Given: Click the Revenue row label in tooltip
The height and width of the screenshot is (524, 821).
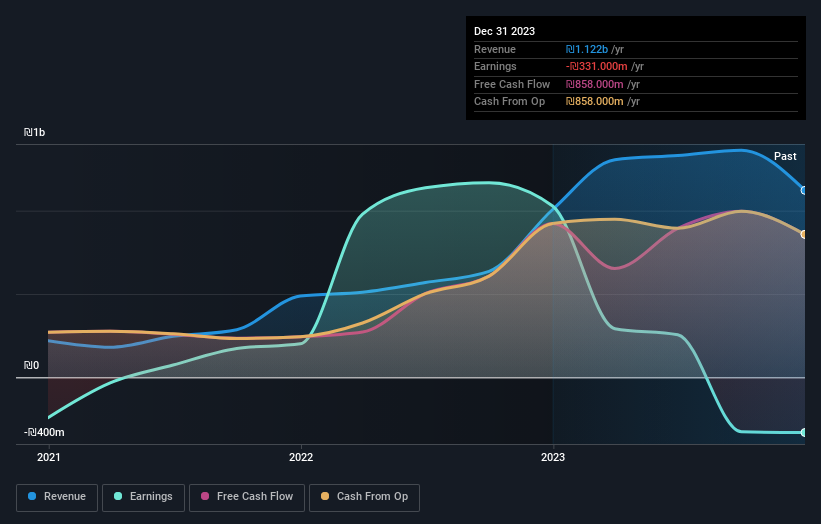Looking at the screenshot, I should [x=495, y=49].
